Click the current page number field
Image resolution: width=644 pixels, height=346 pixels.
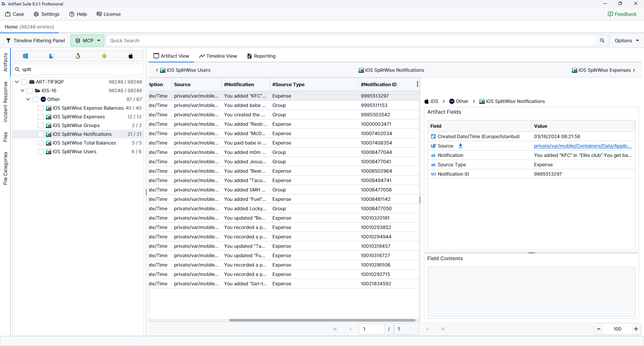pyautogui.click(x=371, y=329)
